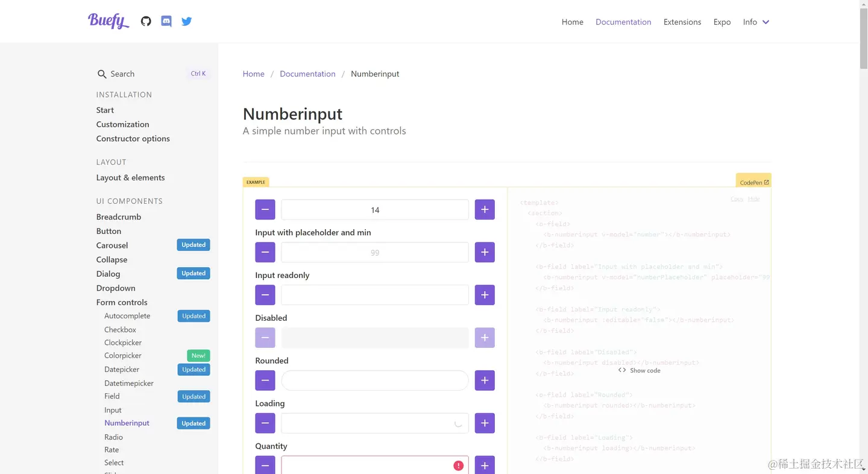Open Dialog component page
Image resolution: width=868 pixels, height=474 pixels.
click(x=108, y=274)
